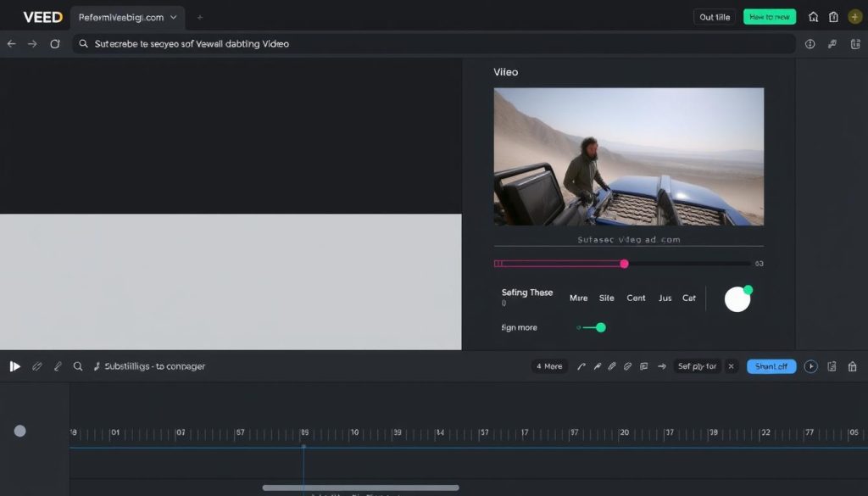Open the comment icon near the subtitle tools

[644, 366]
